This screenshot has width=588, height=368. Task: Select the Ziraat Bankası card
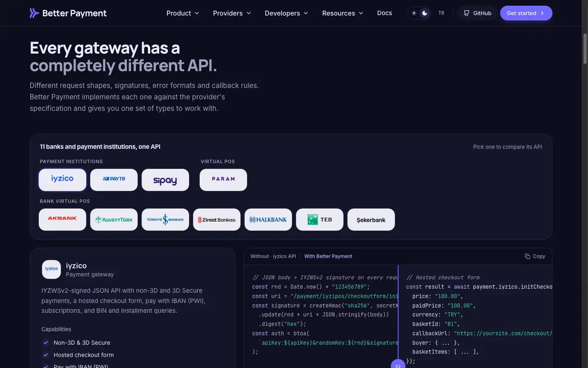pos(217,220)
